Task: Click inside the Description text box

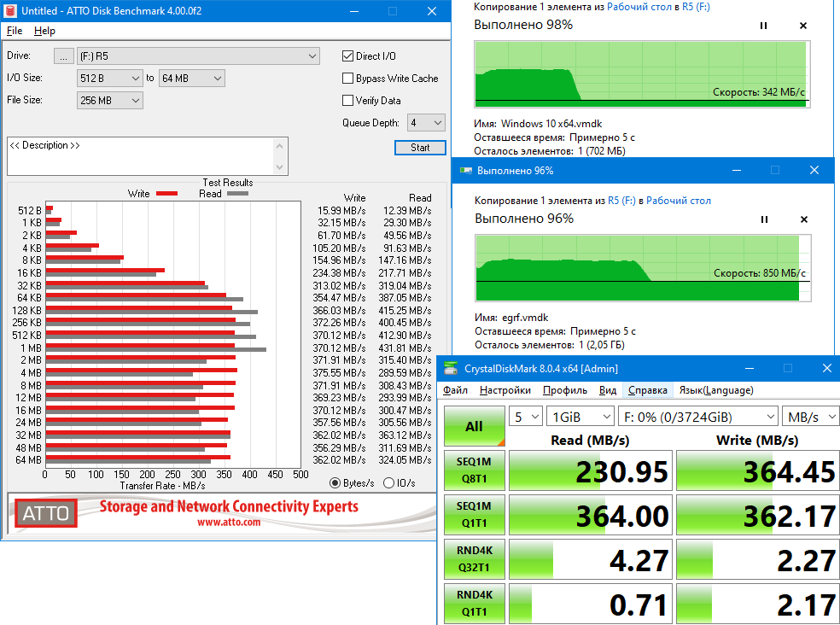Action: [142, 156]
